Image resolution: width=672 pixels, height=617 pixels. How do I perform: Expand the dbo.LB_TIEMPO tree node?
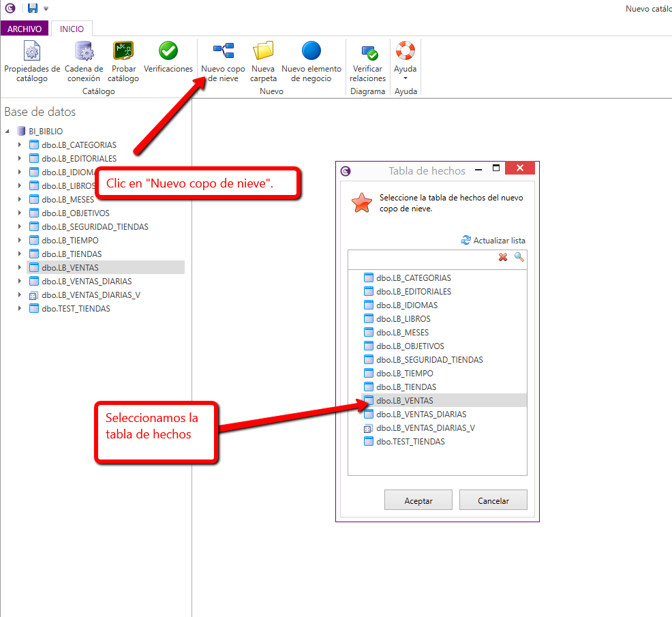tap(20, 241)
